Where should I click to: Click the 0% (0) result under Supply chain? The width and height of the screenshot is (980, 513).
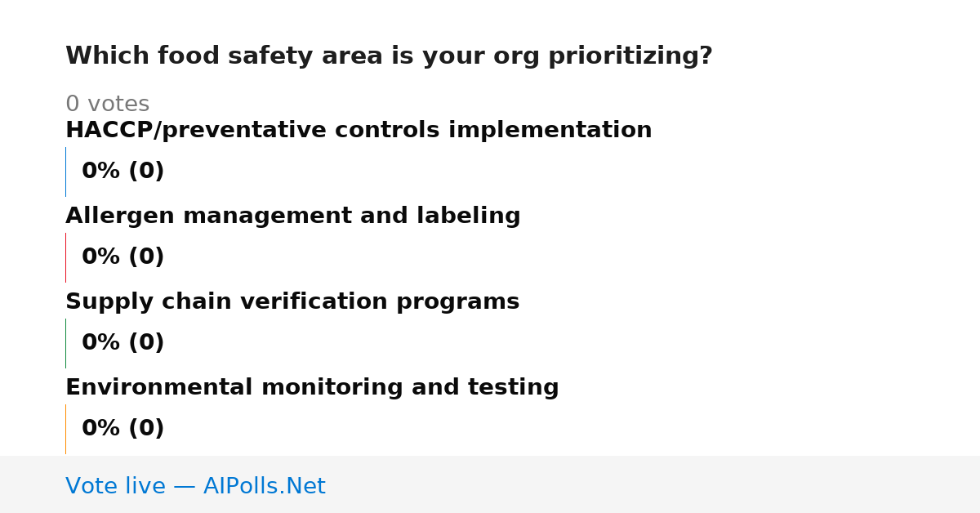(122, 343)
